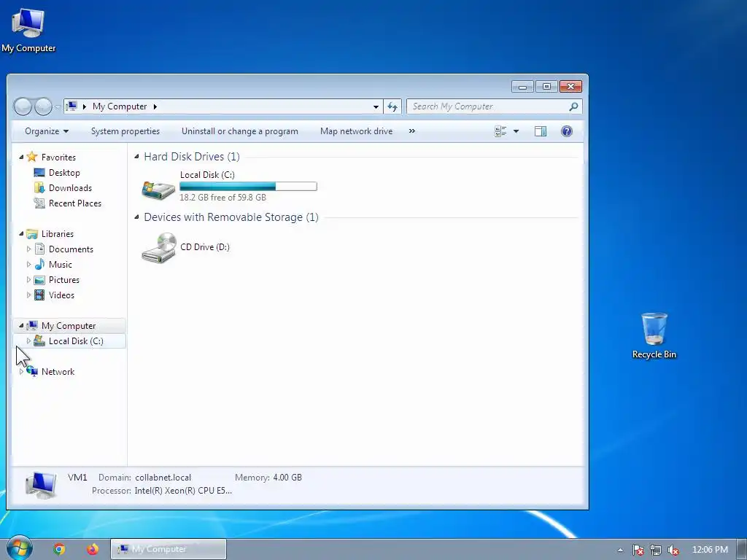Collapse the Favorites tree node
This screenshot has height=560, width=747.
click(21, 157)
